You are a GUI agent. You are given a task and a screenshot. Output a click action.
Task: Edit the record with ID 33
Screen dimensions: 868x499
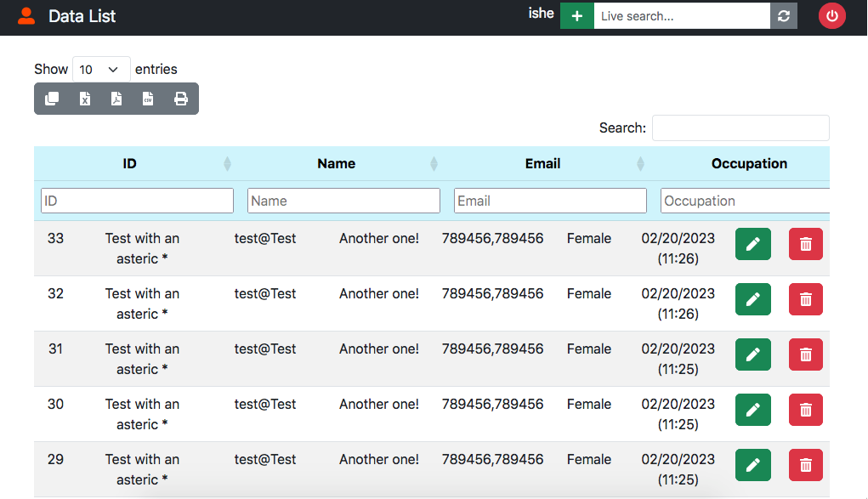pos(752,244)
